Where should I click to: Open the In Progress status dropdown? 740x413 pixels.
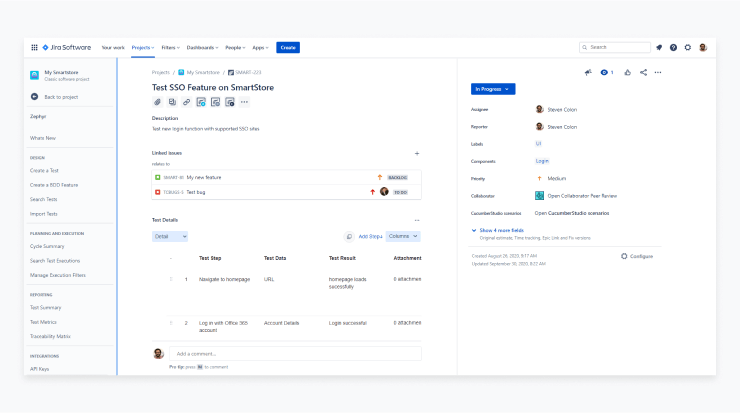493,89
